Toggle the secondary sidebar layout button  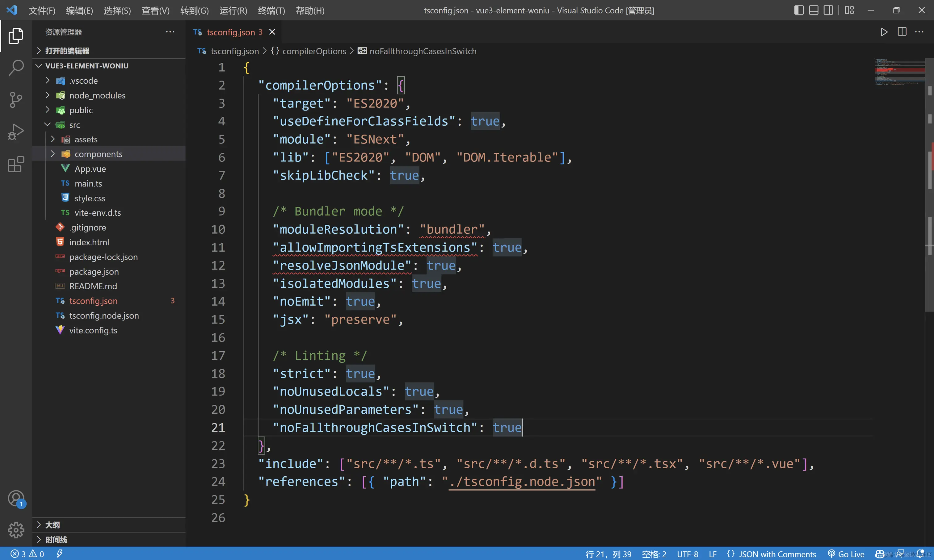(x=828, y=10)
